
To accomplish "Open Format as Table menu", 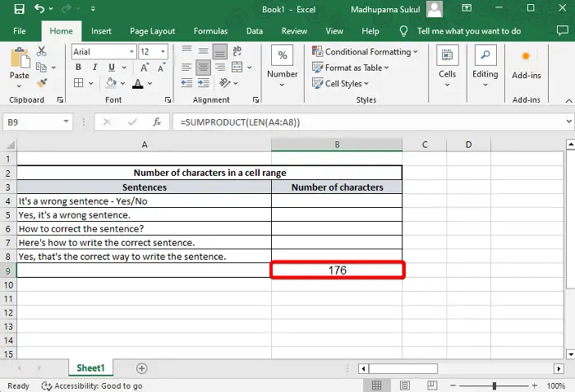I will coord(350,67).
